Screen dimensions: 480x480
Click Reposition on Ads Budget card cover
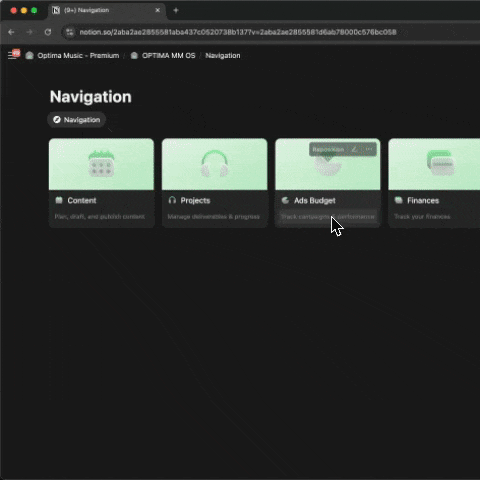click(328, 149)
